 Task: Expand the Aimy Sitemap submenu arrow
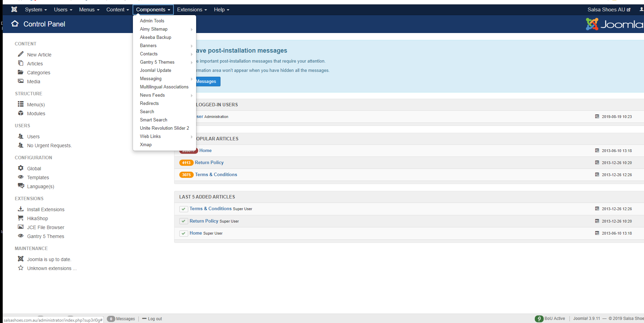pos(192,29)
